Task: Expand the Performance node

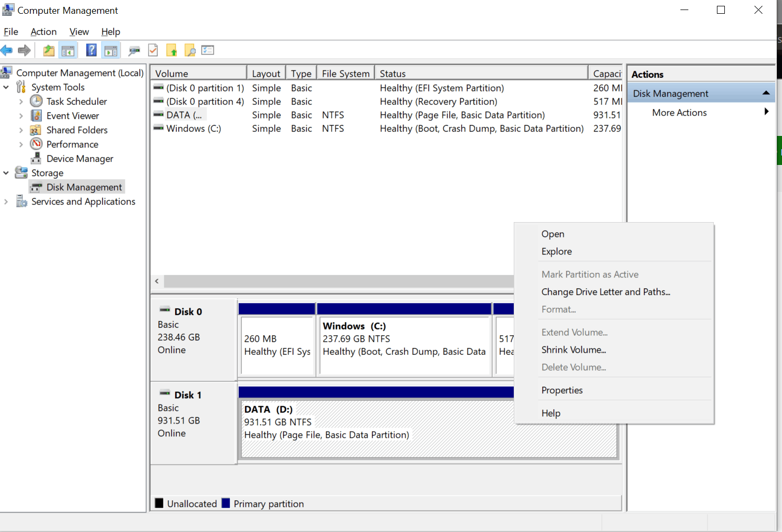Action: click(x=21, y=144)
